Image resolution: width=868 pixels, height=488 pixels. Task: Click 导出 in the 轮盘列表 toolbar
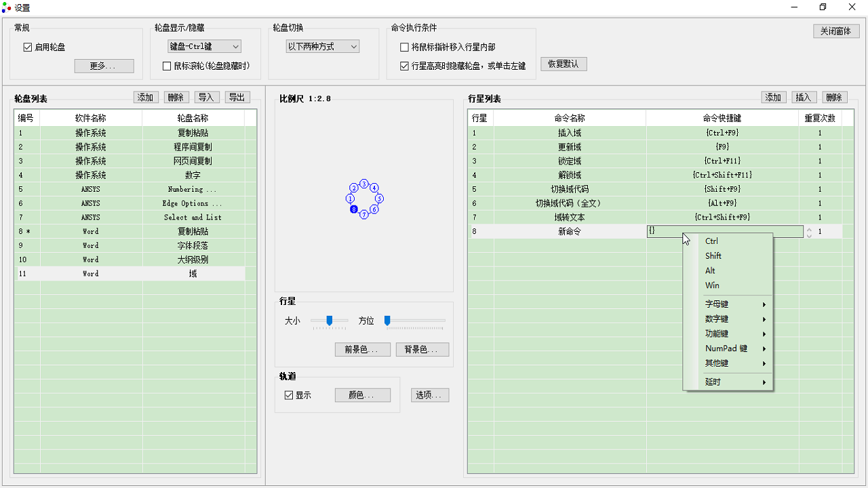coord(237,97)
